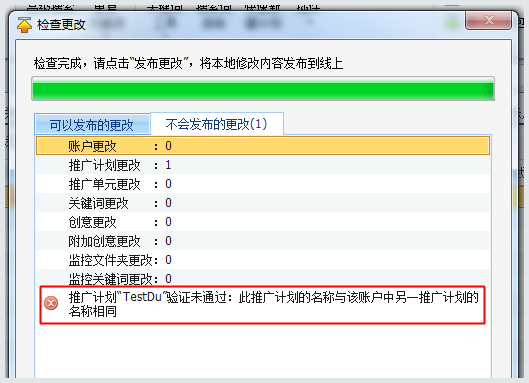Click the 检查更改 dialog title text
Screen dimensions: 529x383
point(61,25)
